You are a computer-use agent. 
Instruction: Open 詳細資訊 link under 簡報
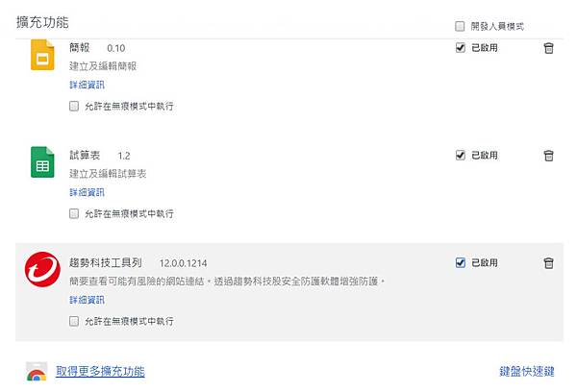(87, 85)
